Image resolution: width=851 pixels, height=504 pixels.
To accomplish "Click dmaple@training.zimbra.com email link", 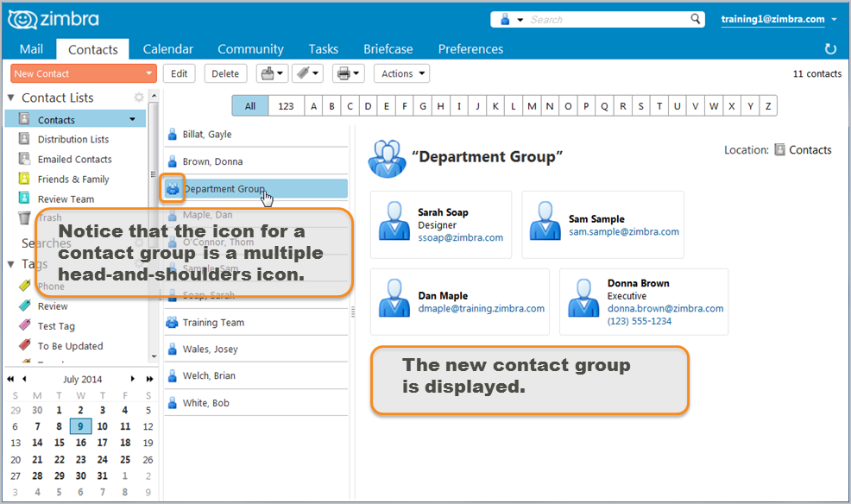I will [481, 308].
